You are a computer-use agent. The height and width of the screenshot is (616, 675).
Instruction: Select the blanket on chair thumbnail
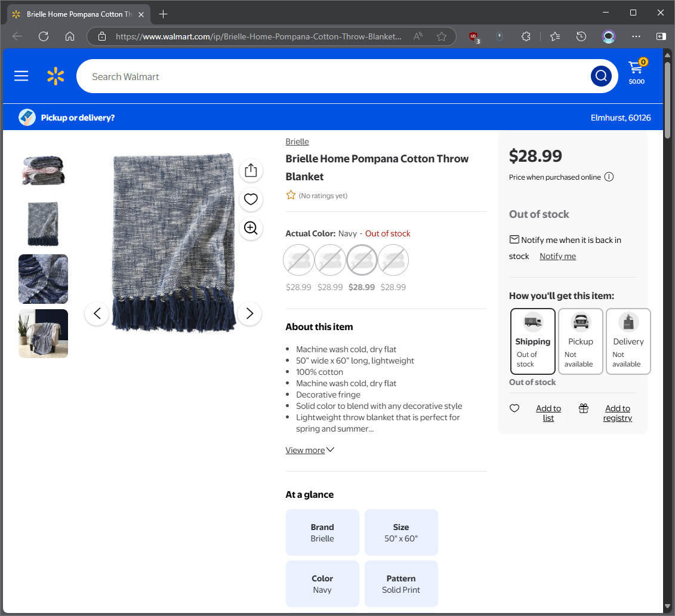tap(43, 334)
